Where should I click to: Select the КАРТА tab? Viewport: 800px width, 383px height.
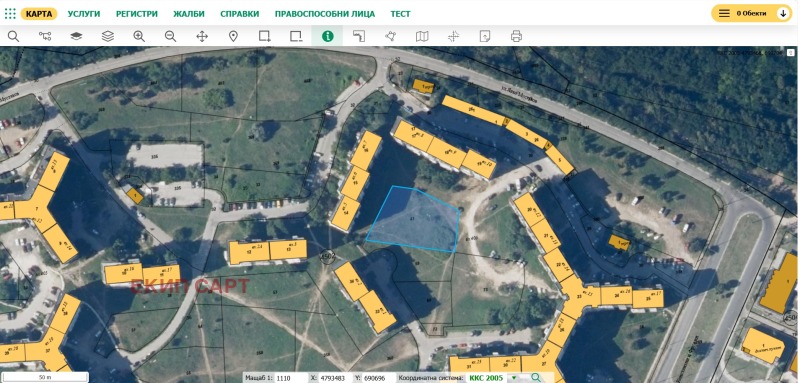tap(39, 14)
